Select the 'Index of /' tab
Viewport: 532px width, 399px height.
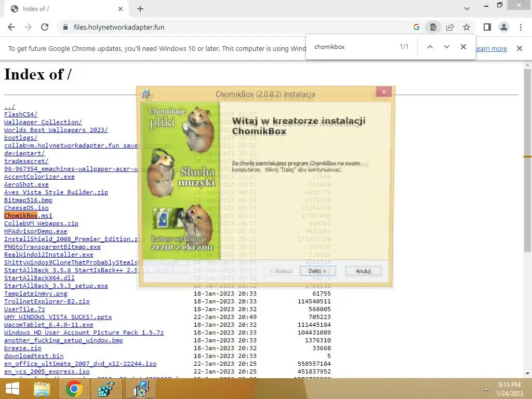coord(66,9)
